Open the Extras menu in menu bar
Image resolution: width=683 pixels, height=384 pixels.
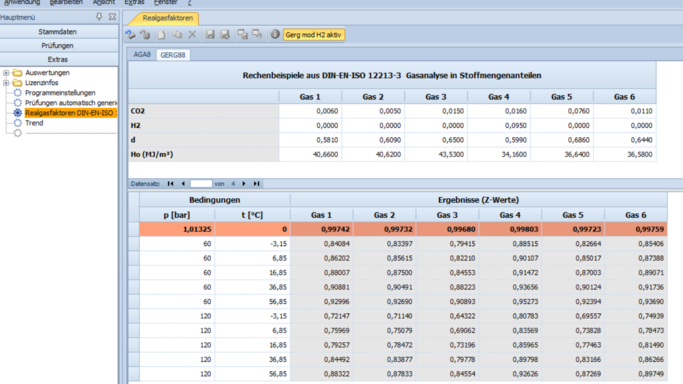[134, 3]
